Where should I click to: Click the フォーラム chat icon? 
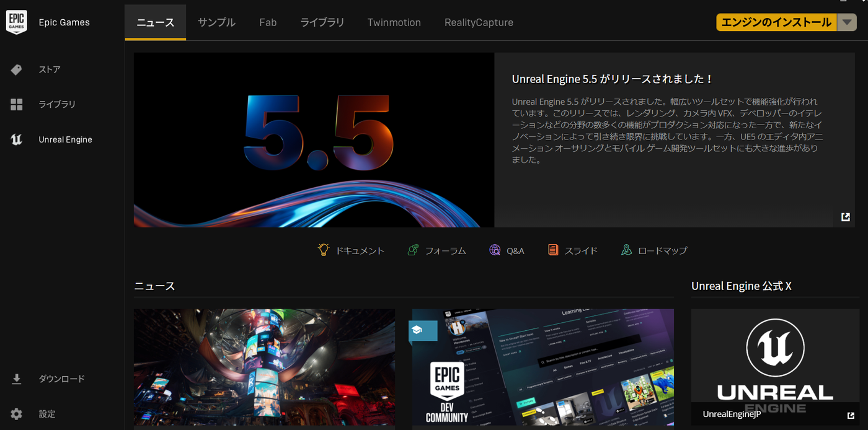click(413, 250)
